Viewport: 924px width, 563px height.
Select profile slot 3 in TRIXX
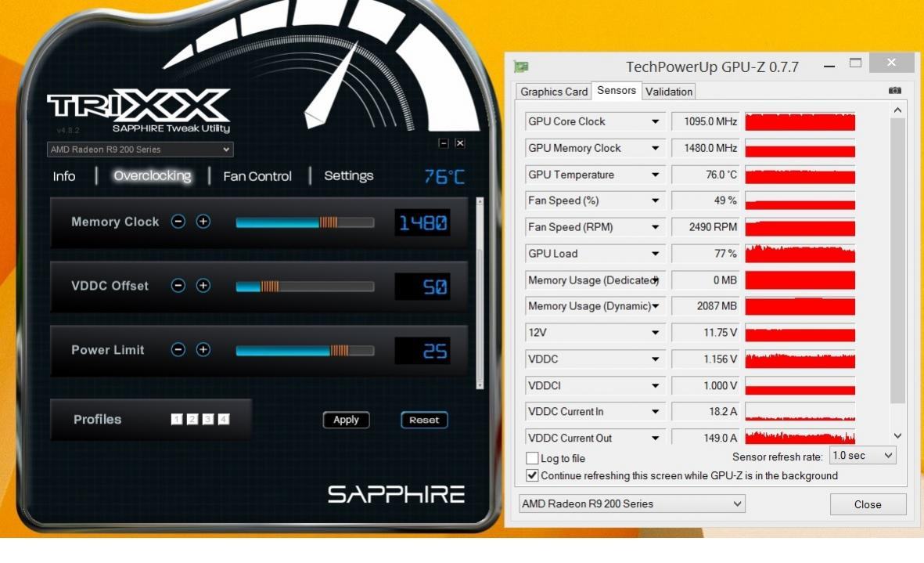pyautogui.click(x=208, y=419)
